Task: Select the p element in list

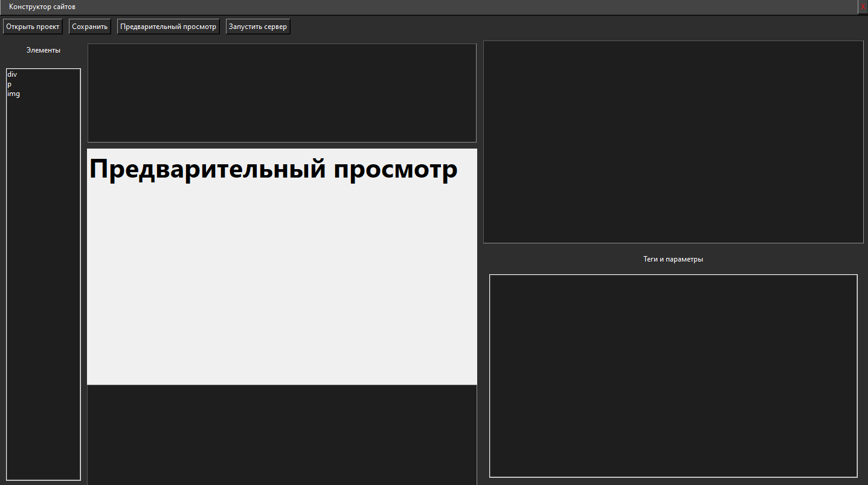Action: point(43,84)
